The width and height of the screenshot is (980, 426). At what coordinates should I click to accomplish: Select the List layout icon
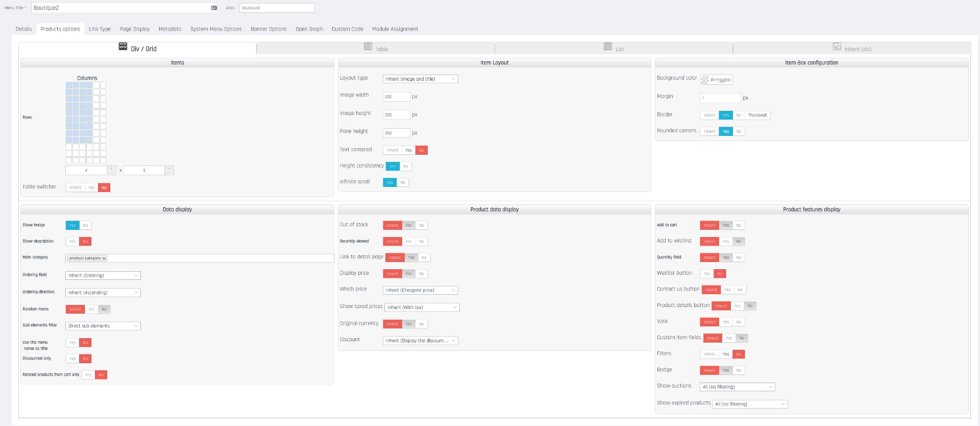click(608, 46)
